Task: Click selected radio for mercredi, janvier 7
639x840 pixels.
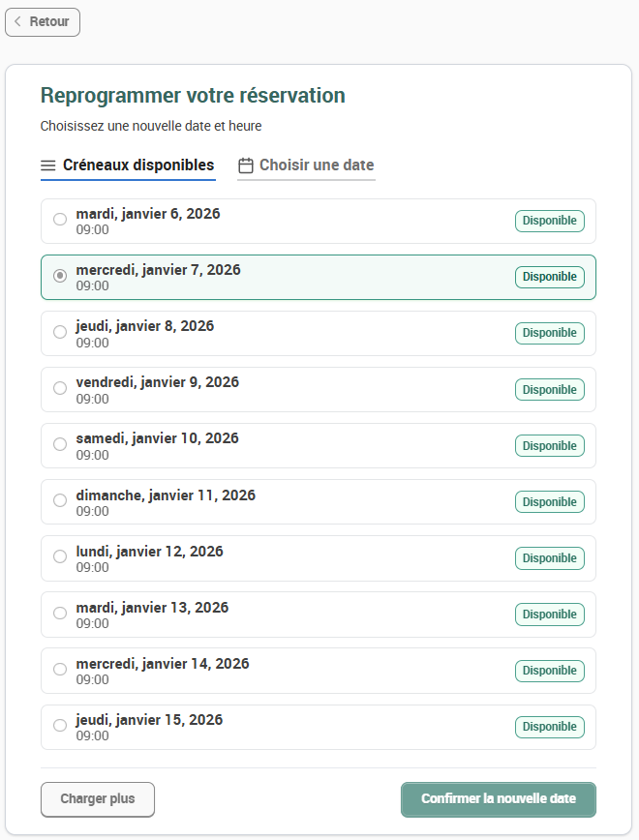Action: [60, 276]
